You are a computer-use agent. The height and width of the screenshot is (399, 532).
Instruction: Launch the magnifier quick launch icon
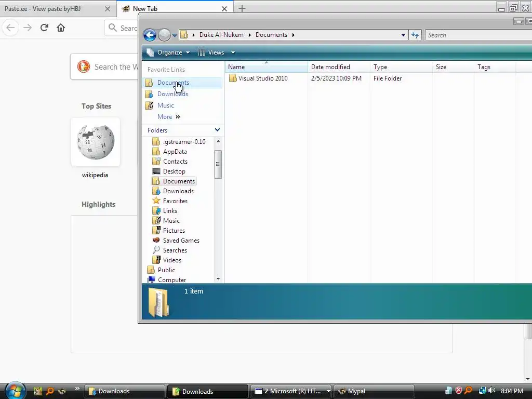pyautogui.click(x=50, y=391)
